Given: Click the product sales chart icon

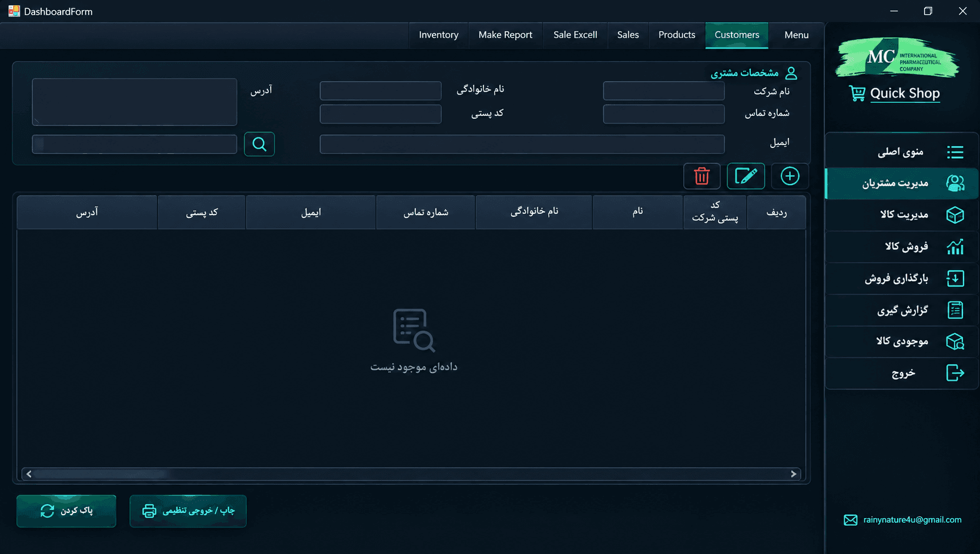Looking at the screenshot, I should 955,247.
